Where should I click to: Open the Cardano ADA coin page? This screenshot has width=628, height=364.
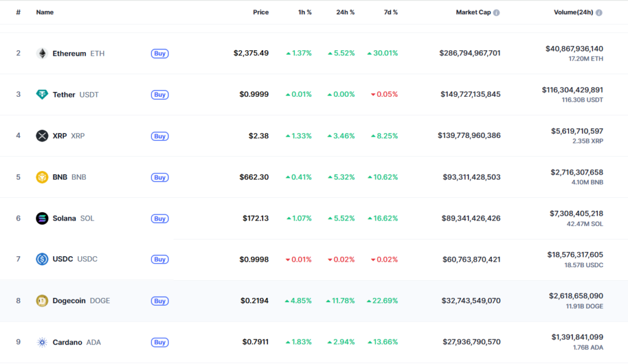(77, 343)
